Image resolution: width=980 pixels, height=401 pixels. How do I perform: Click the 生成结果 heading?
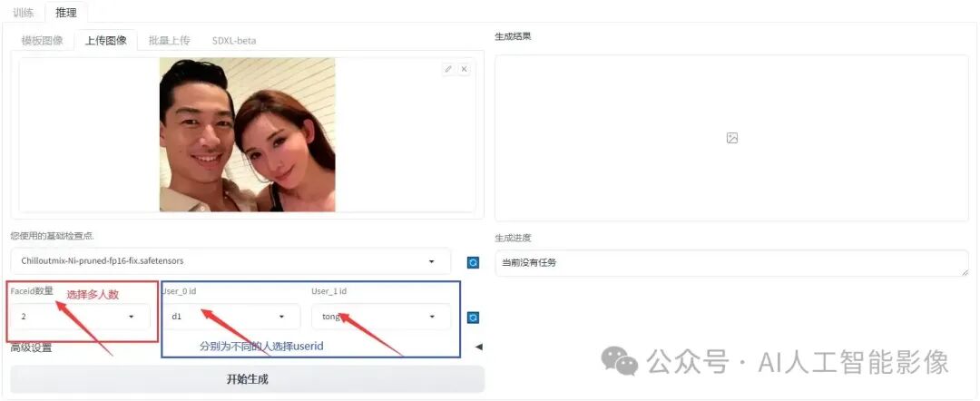[x=513, y=37]
